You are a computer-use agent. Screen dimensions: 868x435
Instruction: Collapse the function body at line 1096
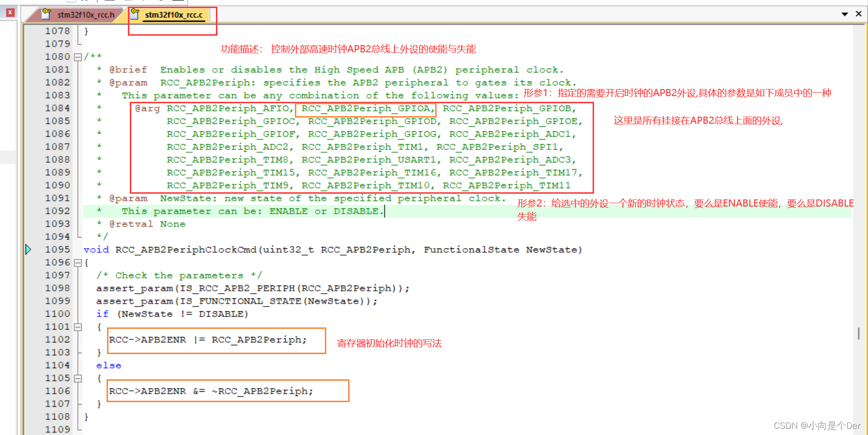(78, 263)
